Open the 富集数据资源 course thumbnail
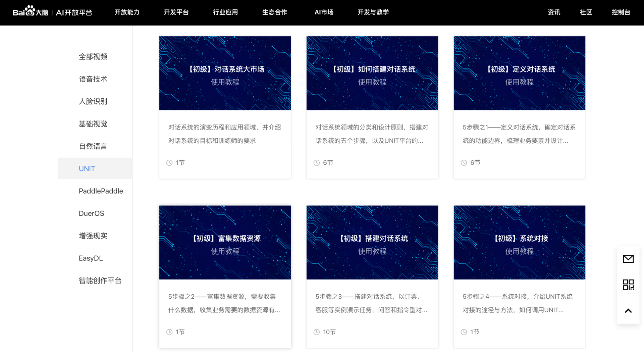 [x=225, y=242]
